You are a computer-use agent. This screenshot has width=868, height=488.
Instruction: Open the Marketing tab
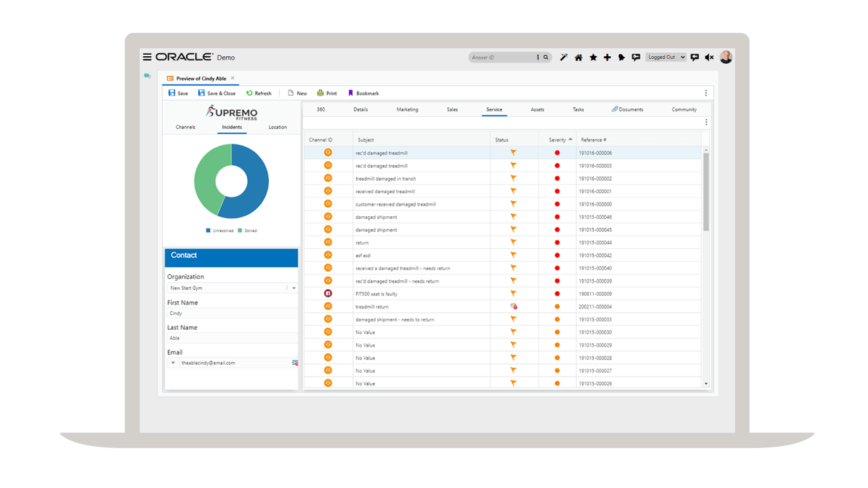[408, 110]
